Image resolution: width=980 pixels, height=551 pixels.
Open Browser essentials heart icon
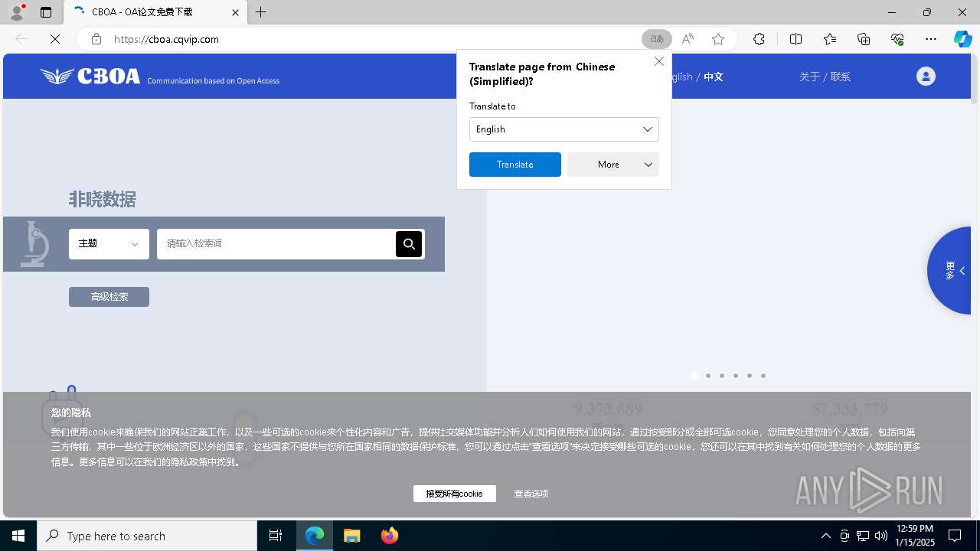pyautogui.click(x=897, y=39)
